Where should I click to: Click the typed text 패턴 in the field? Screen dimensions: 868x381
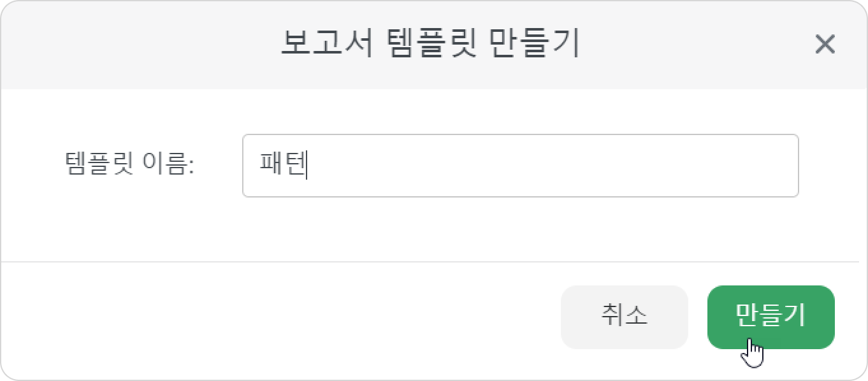(283, 165)
